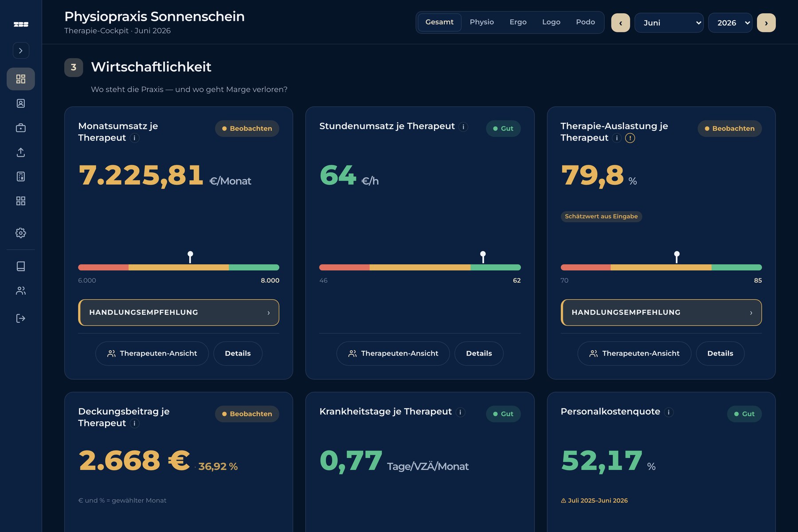Show info for Monatsumsatz je Therapeut
The image size is (798, 532).
[x=134, y=138]
